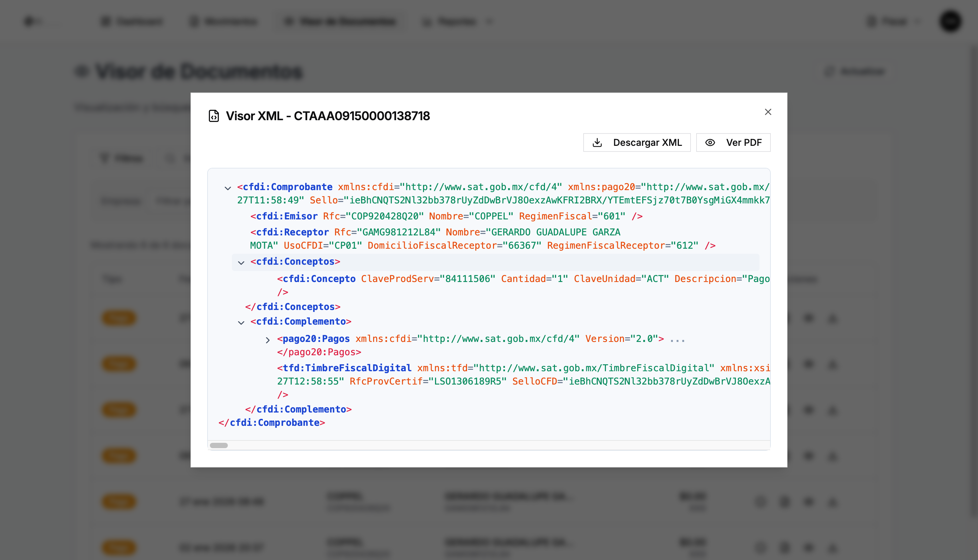Click the pago20:Pagos opening tag name
This screenshot has height=560, width=978.
coord(316,339)
